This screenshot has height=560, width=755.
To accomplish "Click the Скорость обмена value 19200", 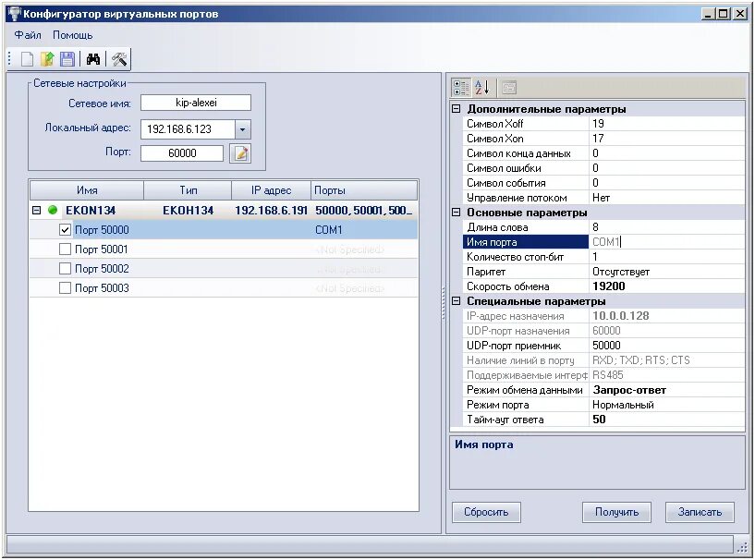I will click(x=667, y=286).
